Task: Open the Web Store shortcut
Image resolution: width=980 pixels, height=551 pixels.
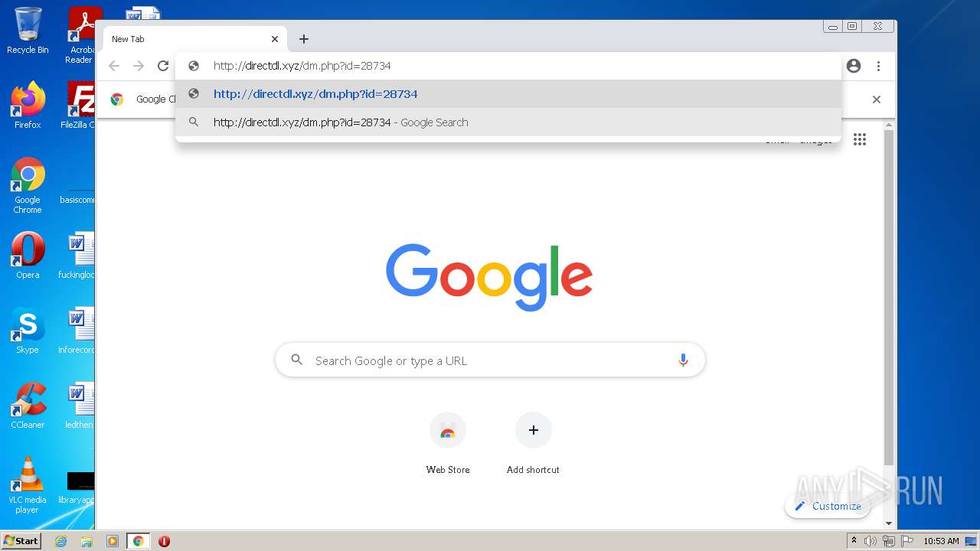Action: pos(448,444)
